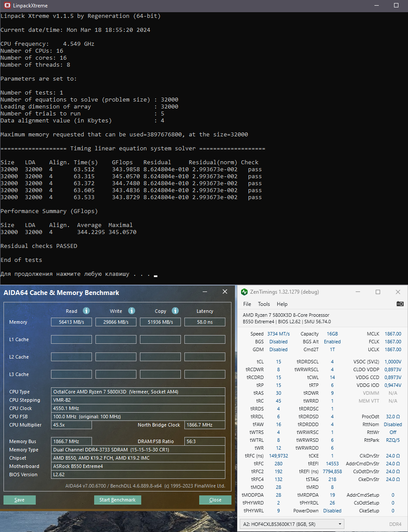Click the Memory Latency value 58.0 ns
This screenshot has height=532, width=408.
click(205, 322)
